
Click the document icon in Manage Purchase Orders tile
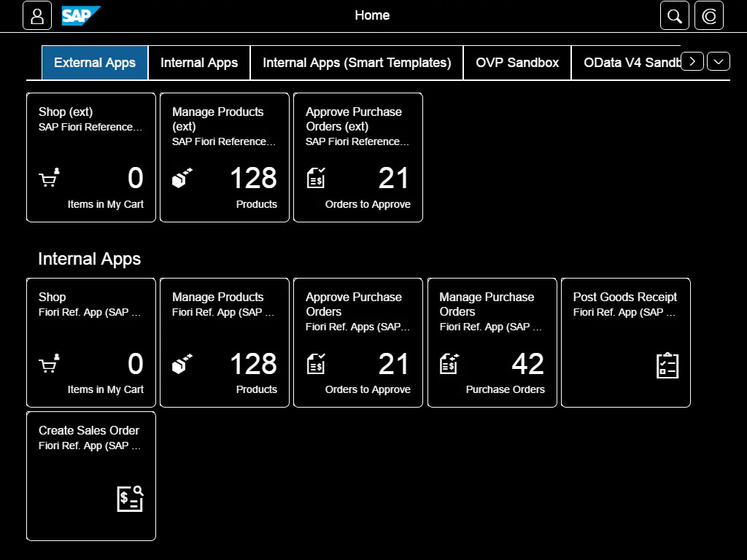pos(449,363)
